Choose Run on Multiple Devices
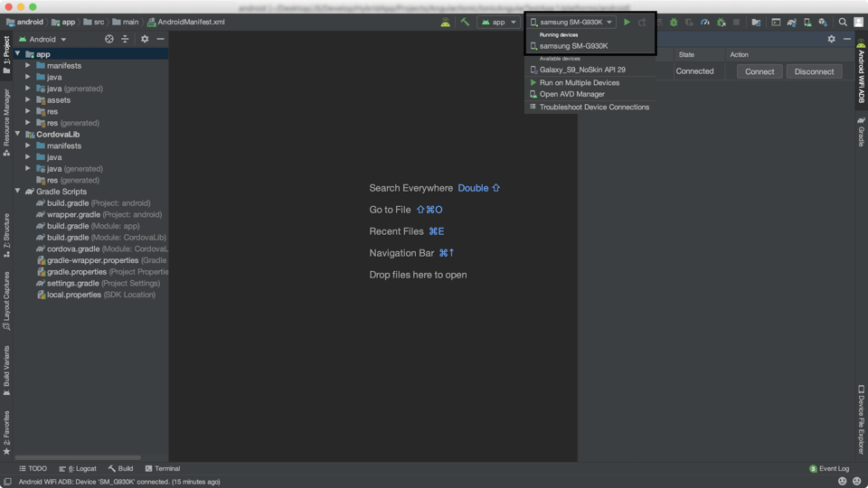Screen dimensions: 868x488 coord(590,82)
